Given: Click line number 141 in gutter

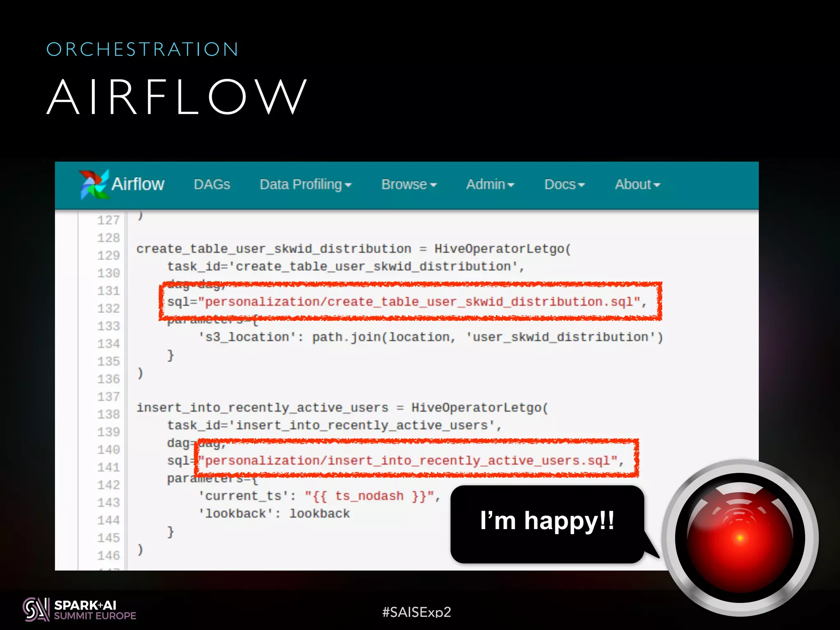Looking at the screenshot, I should (x=108, y=467).
